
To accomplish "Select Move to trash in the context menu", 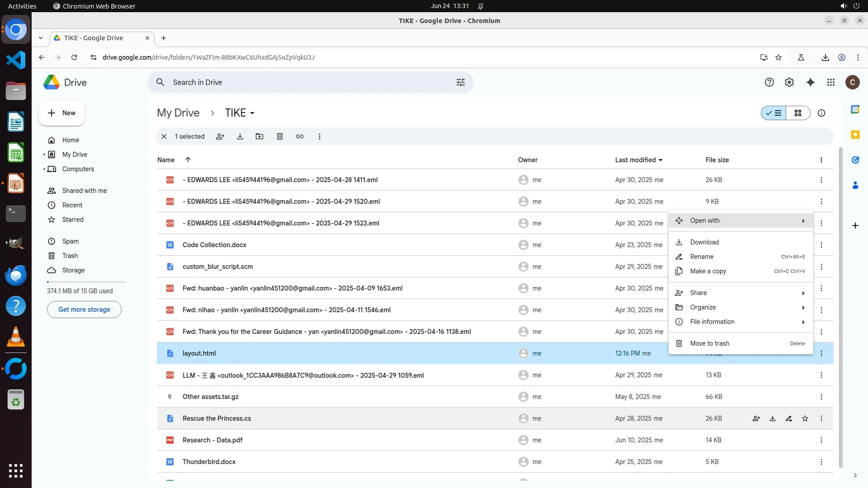I will point(709,343).
